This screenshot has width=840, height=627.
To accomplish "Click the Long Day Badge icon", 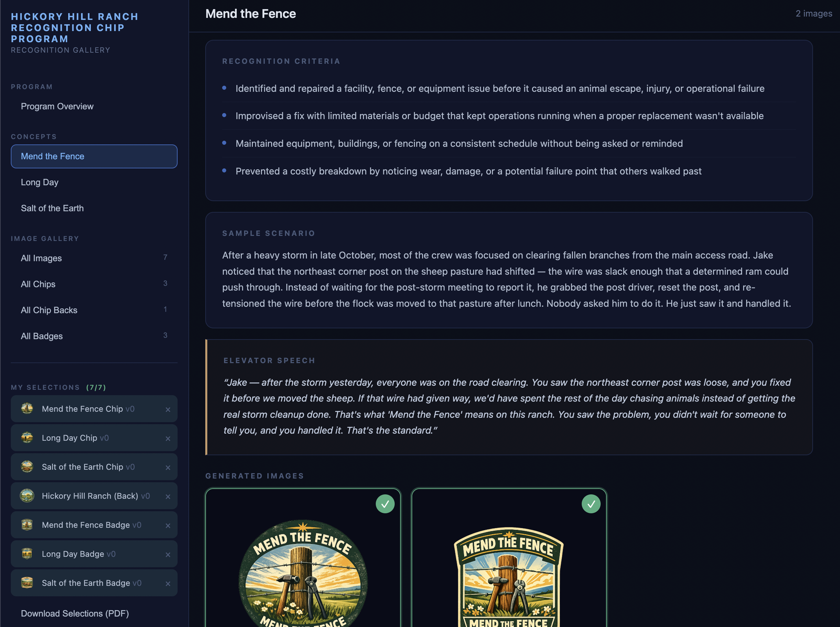I will (x=27, y=554).
